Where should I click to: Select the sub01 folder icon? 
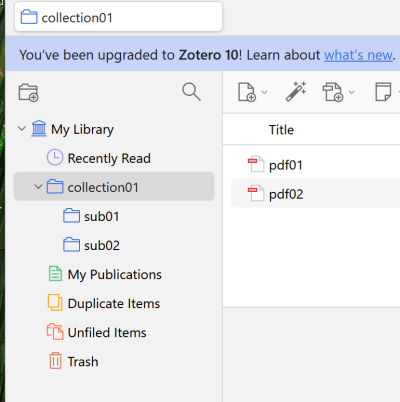71,216
